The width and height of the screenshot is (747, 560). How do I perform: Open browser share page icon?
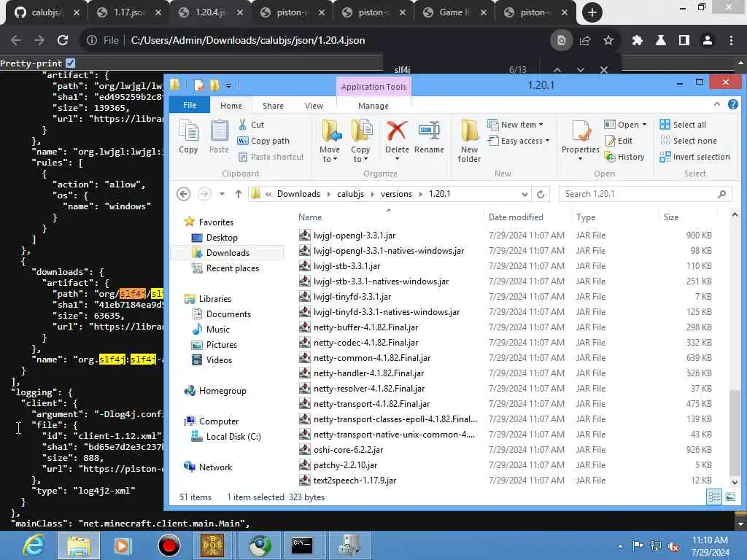click(x=585, y=41)
